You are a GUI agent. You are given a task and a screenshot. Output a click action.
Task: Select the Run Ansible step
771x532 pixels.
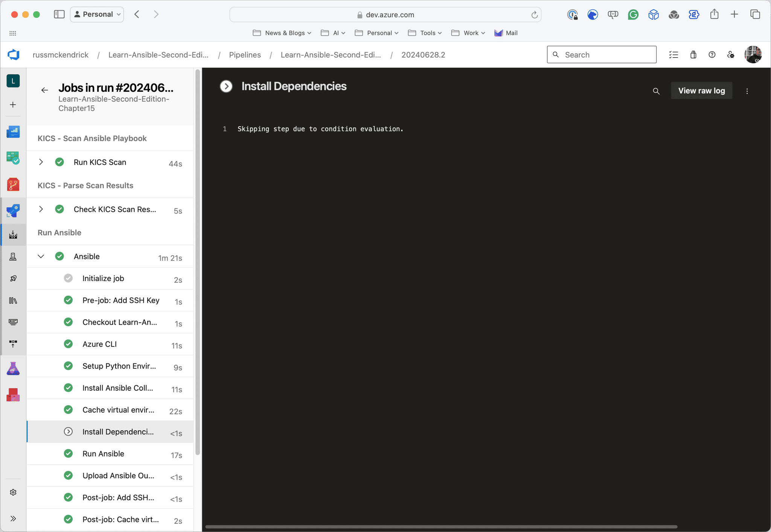click(103, 454)
